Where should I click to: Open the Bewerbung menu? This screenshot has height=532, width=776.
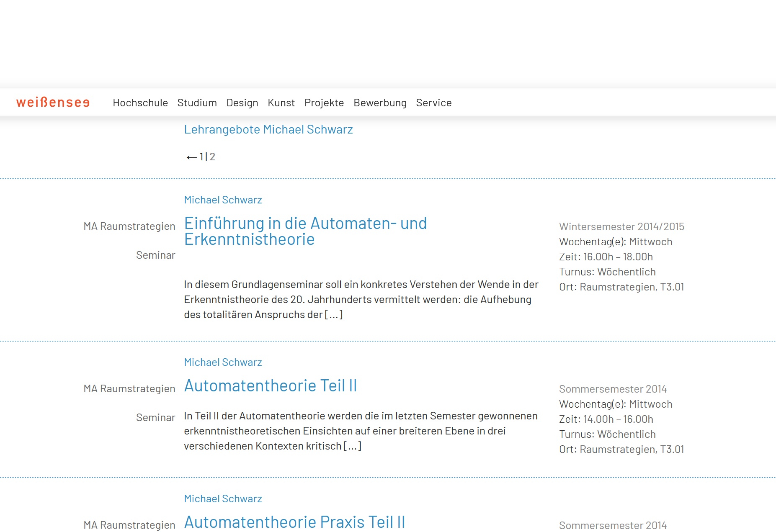[380, 103]
